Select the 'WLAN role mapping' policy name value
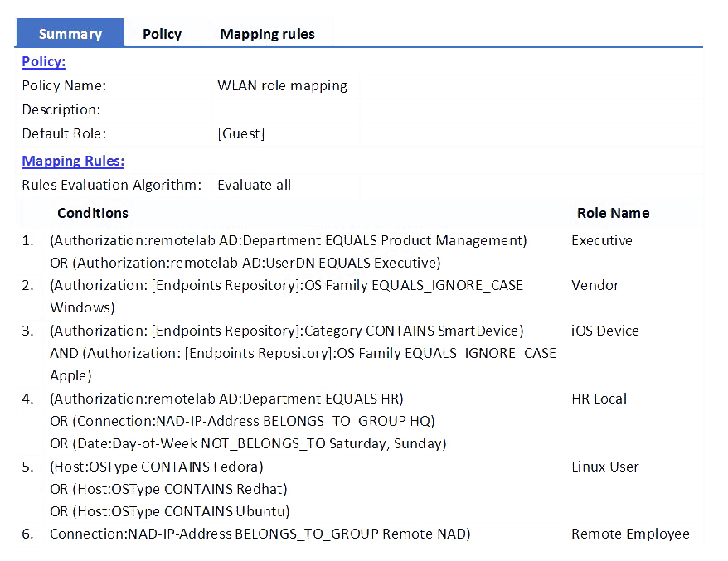 (x=282, y=85)
